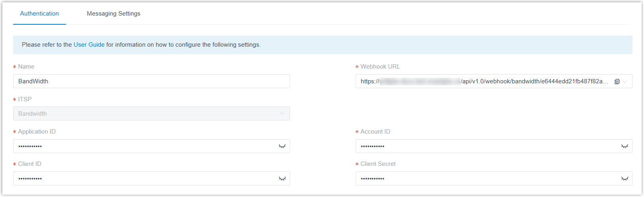The height and width of the screenshot is (197, 644).
Task: Show the hidden Application ID value
Action: (x=282, y=146)
